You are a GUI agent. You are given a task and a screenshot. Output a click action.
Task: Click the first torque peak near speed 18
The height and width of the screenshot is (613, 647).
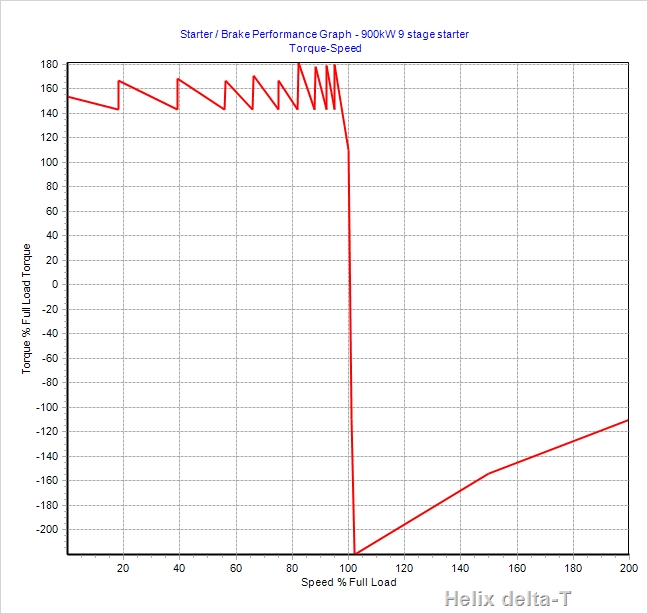click(119, 81)
